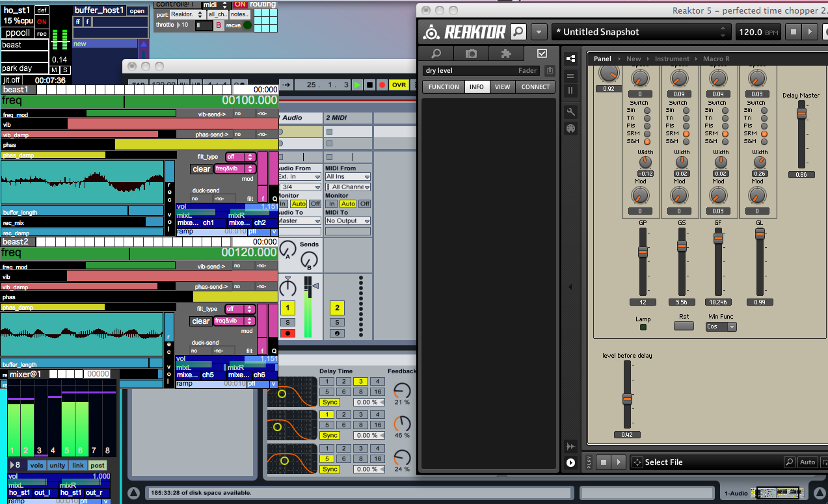Toggle the top delay Sync button
This screenshot has height=504, width=828.
(330, 402)
